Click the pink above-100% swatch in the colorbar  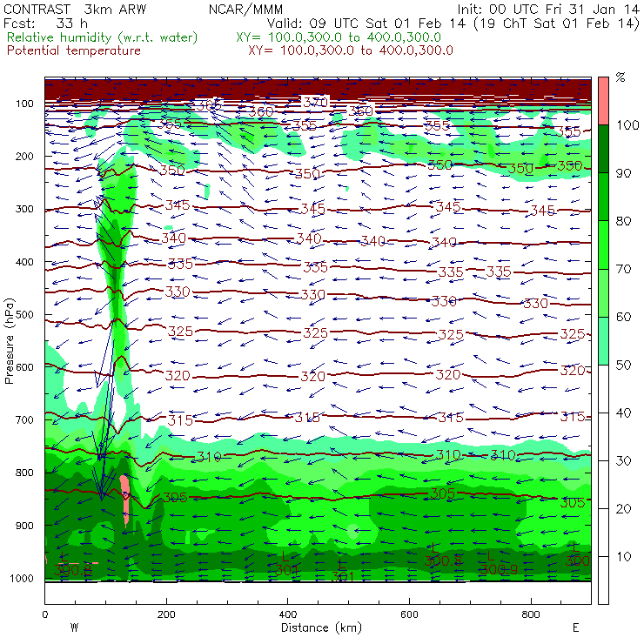coord(603,101)
